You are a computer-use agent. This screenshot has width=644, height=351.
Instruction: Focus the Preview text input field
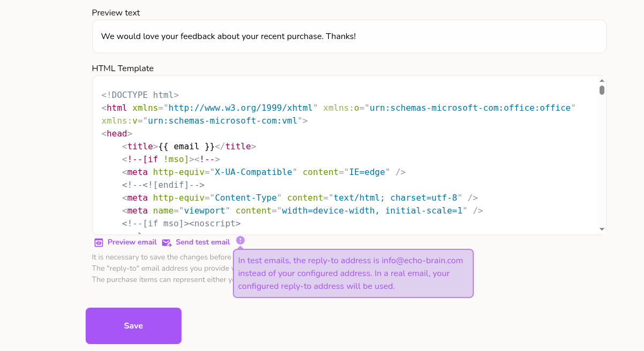coord(349,36)
